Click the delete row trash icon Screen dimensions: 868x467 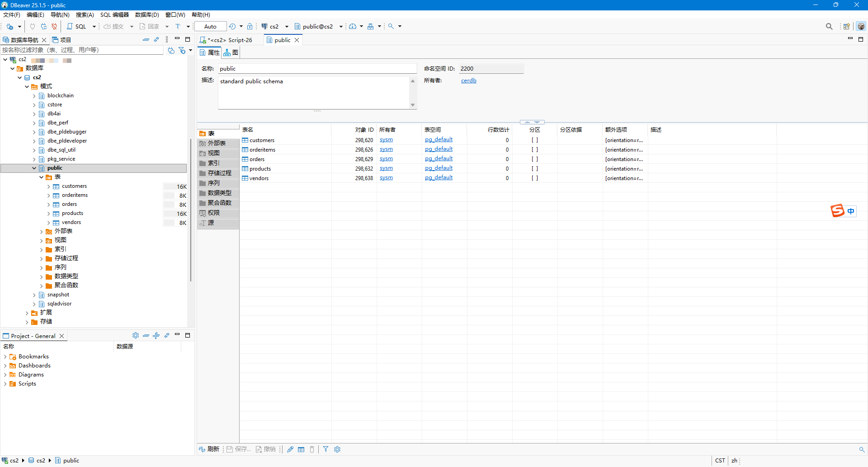click(x=312, y=449)
